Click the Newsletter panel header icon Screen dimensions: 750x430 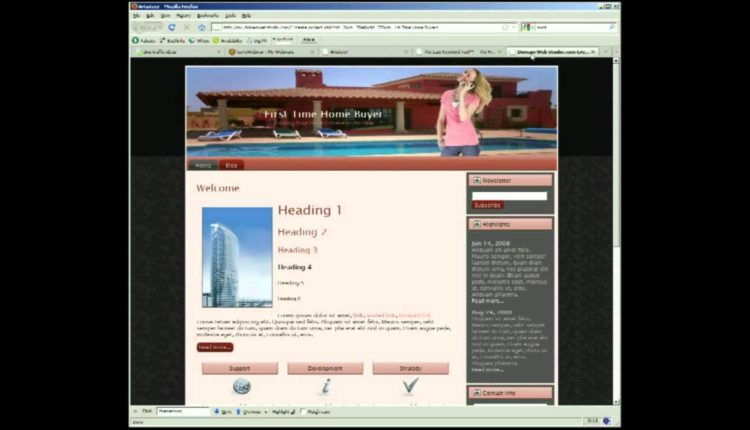coord(476,180)
